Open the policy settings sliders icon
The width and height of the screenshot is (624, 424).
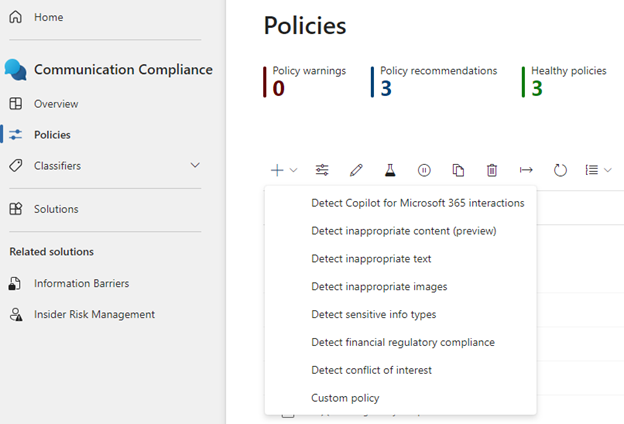point(322,170)
